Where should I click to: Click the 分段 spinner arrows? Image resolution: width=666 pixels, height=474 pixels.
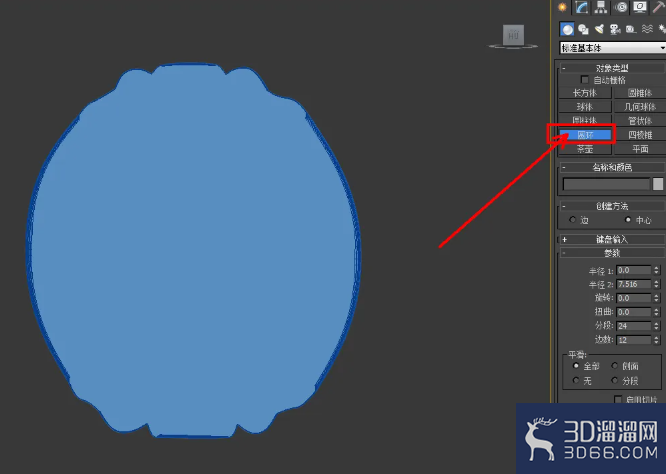pyautogui.click(x=656, y=326)
